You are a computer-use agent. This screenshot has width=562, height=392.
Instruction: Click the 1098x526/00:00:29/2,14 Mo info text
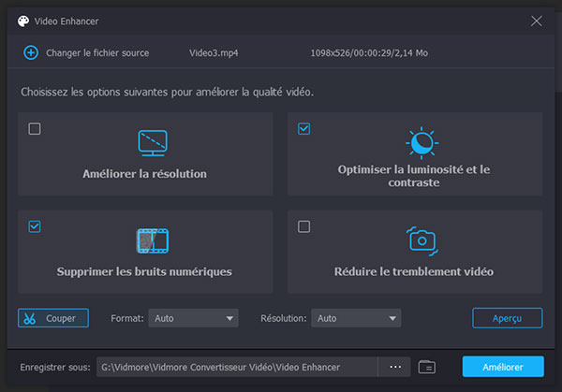(x=369, y=53)
